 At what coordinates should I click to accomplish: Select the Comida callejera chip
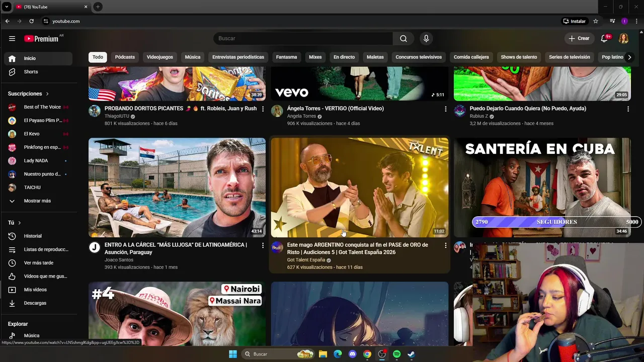click(471, 57)
